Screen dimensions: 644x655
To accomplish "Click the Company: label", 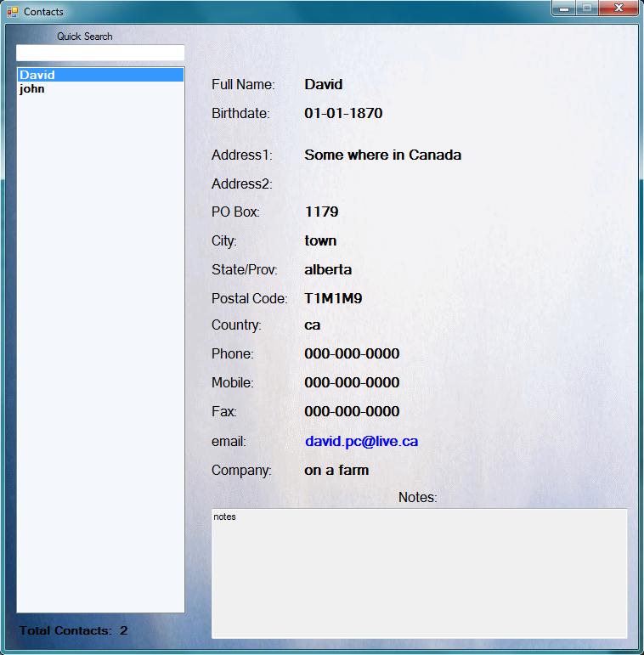I will pos(241,471).
